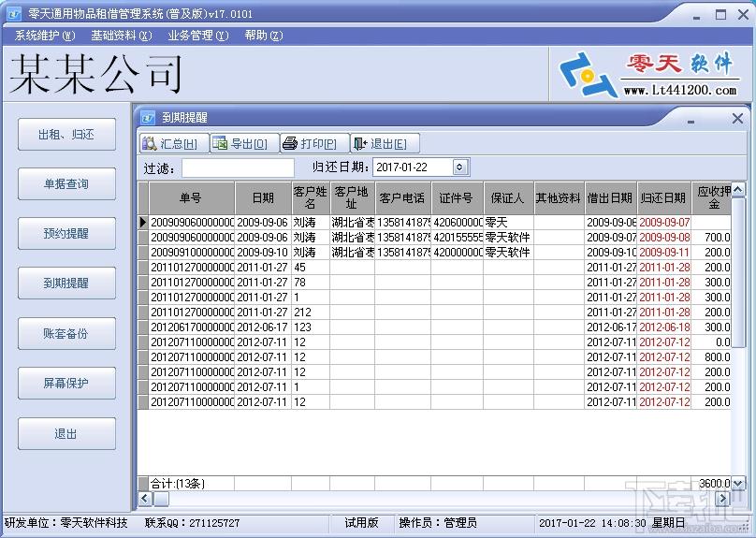
Task: Click the 屏幕保护 sidebar button
Action: tap(66, 384)
